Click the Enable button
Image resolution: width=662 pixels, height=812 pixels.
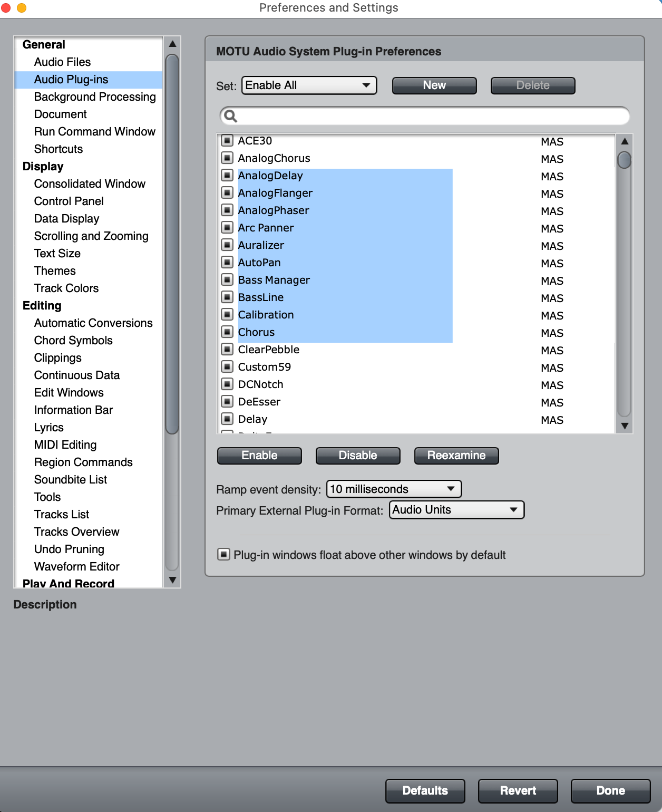point(259,456)
